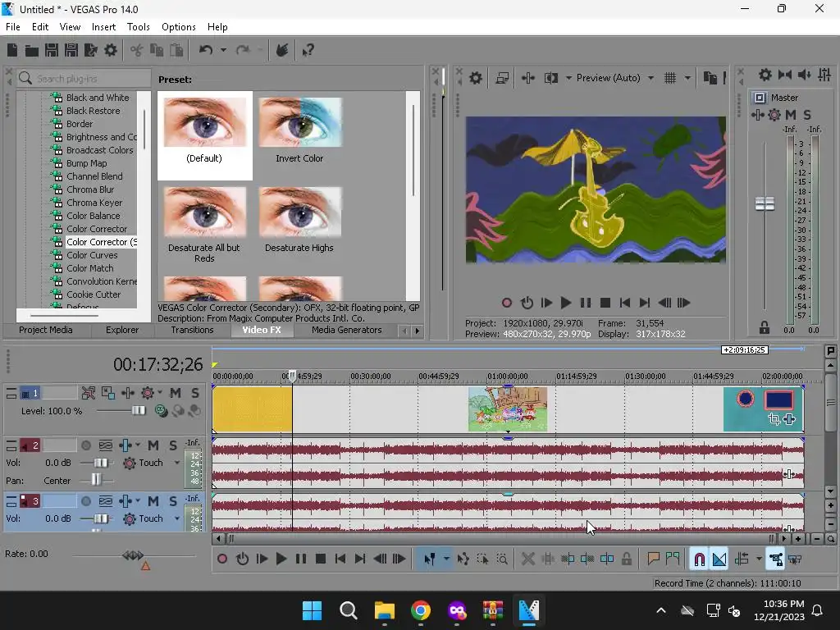Open Master FX icon in Master panel
The width and height of the screenshot is (840, 630).
pyautogui.click(x=757, y=115)
